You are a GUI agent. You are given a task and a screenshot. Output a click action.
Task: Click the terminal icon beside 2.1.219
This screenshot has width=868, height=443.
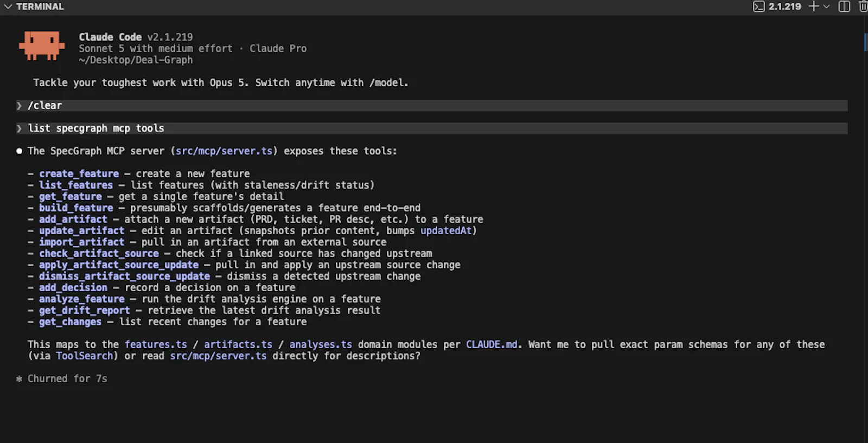(758, 7)
